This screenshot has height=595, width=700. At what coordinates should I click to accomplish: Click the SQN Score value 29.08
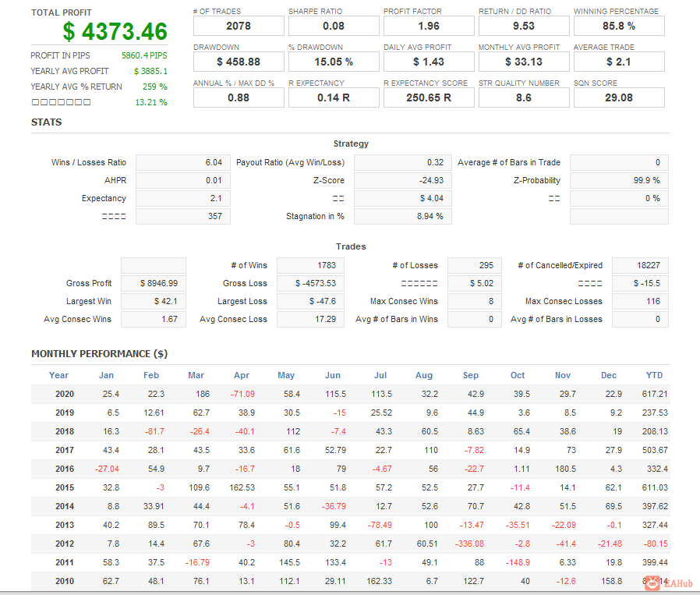619,97
